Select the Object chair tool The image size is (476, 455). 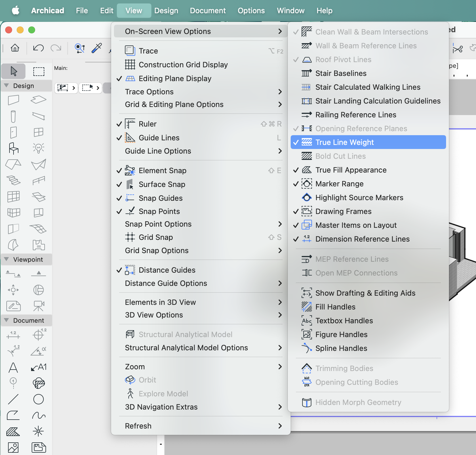14,148
